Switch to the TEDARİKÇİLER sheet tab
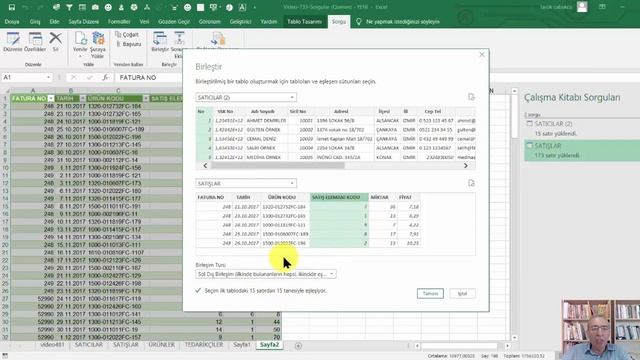This screenshot has height=360, width=640. (204, 345)
